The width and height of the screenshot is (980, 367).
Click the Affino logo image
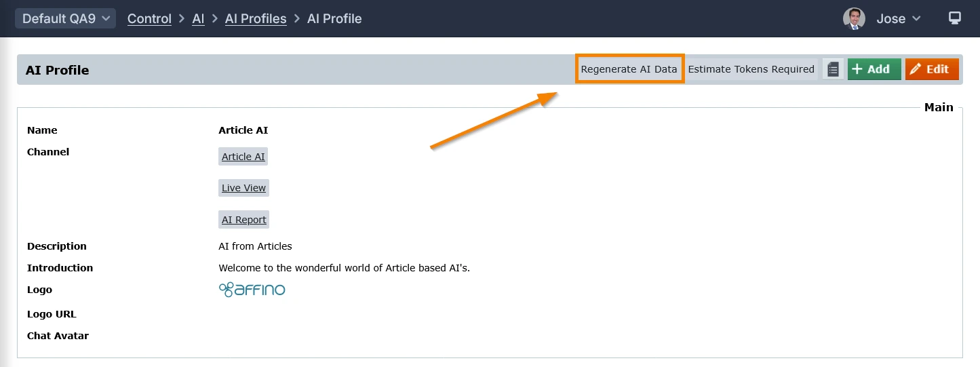[x=252, y=290]
